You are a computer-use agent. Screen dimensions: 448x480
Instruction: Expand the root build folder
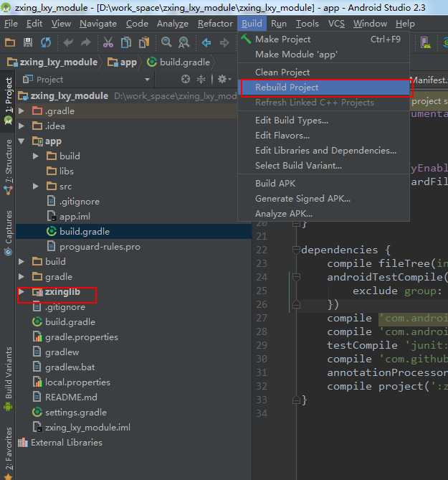22,261
